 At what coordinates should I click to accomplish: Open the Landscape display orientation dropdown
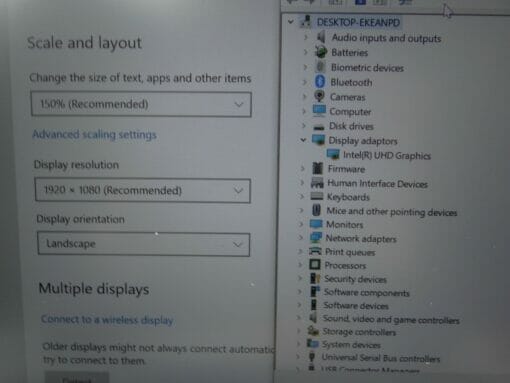coord(144,244)
